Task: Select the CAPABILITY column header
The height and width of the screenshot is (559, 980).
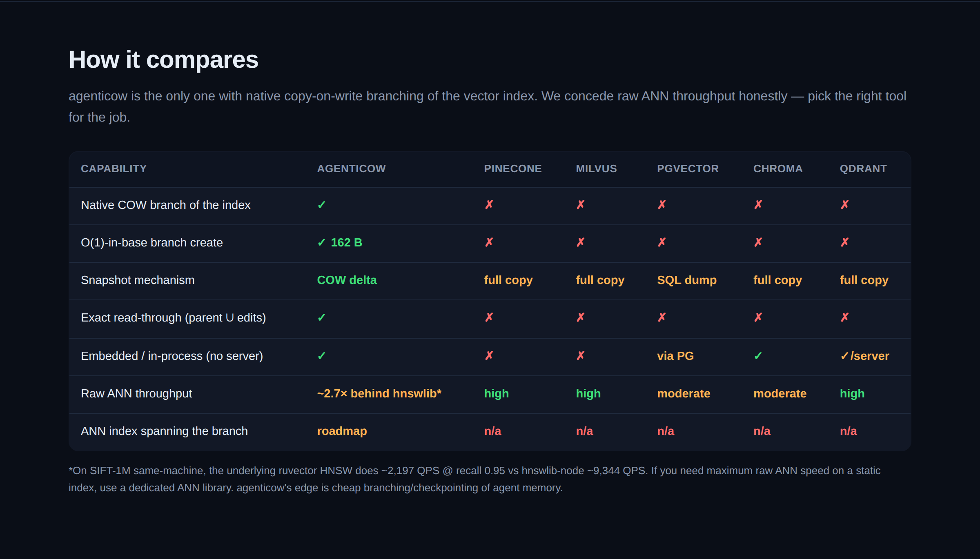Action: (x=114, y=169)
